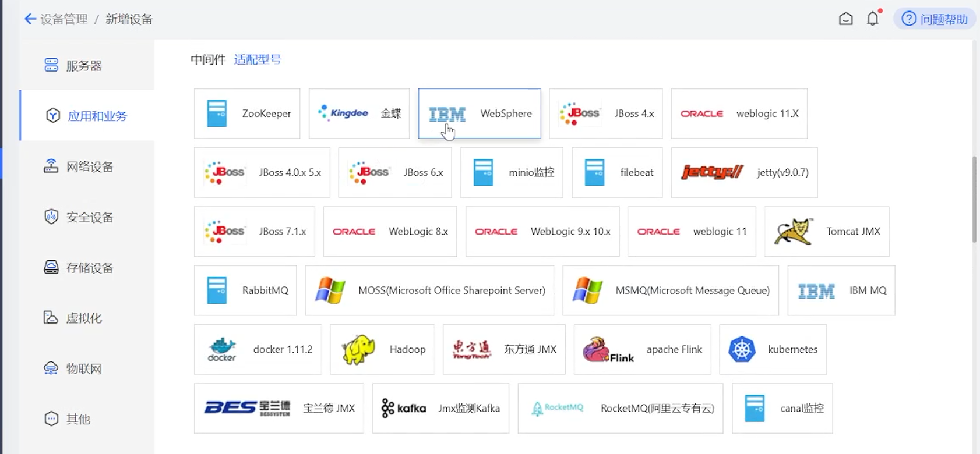The image size is (980, 454).
Task: Click the MOSS(Microsoft Office Sharepoint Server) label
Action: click(x=452, y=290)
